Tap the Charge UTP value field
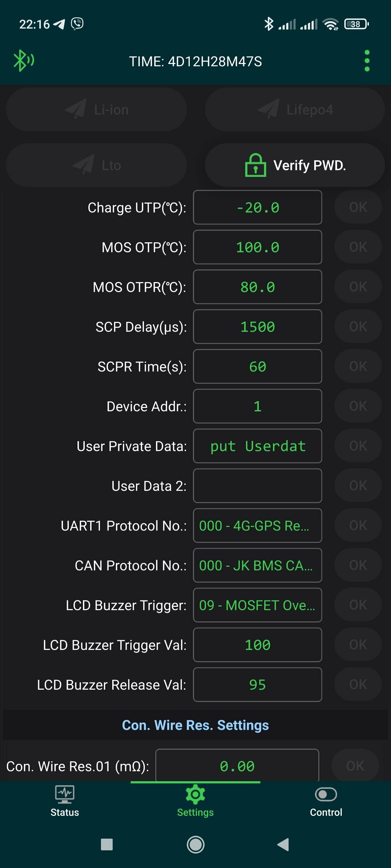This screenshot has width=391, height=868. coord(257,207)
